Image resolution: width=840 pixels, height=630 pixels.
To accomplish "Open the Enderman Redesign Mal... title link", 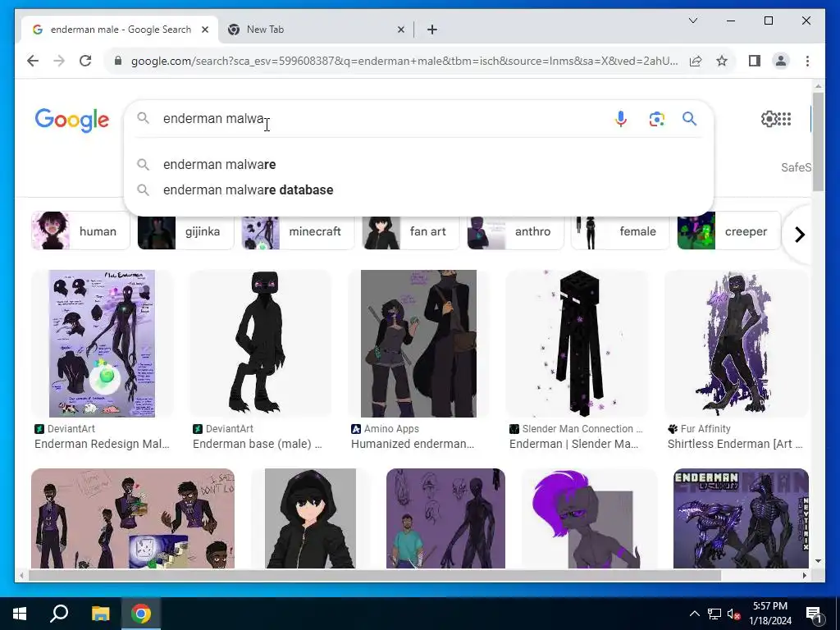I will tap(102, 444).
